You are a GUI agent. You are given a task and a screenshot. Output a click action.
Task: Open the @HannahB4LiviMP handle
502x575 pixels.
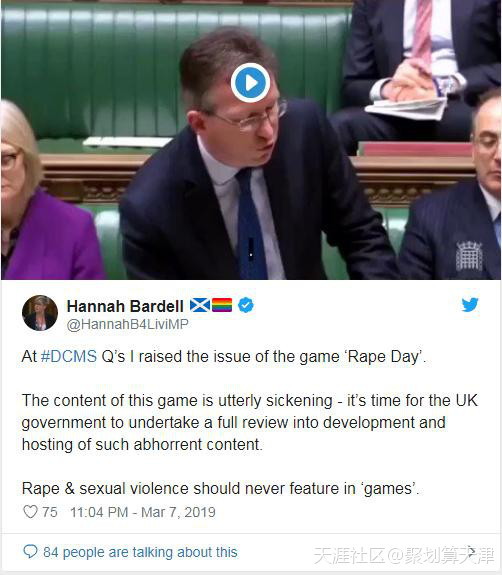pyautogui.click(x=128, y=325)
